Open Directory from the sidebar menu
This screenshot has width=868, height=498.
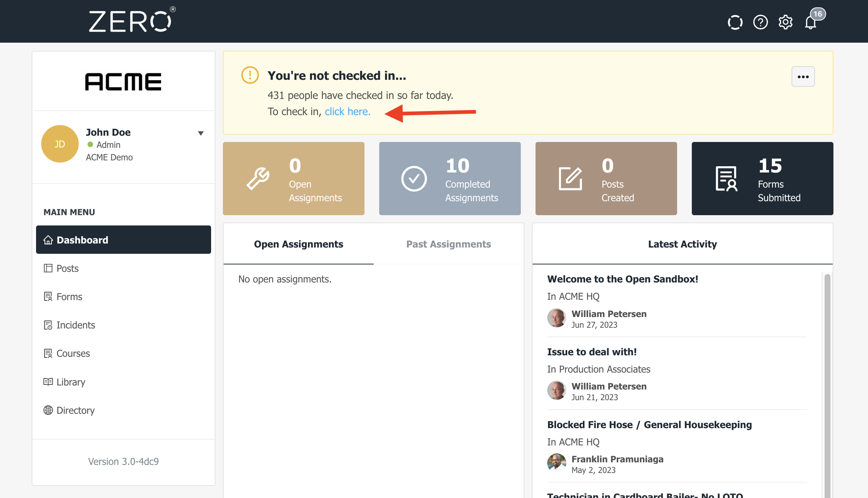click(x=75, y=410)
